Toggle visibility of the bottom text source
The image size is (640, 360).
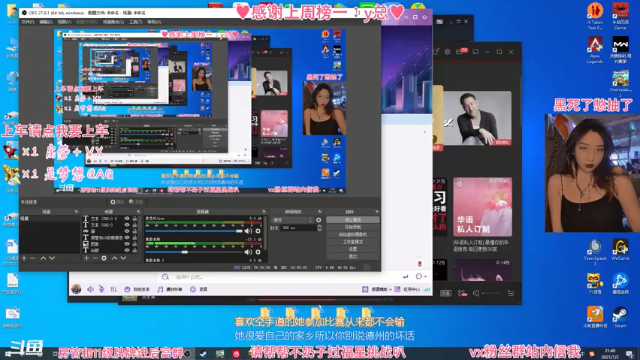tap(127, 250)
